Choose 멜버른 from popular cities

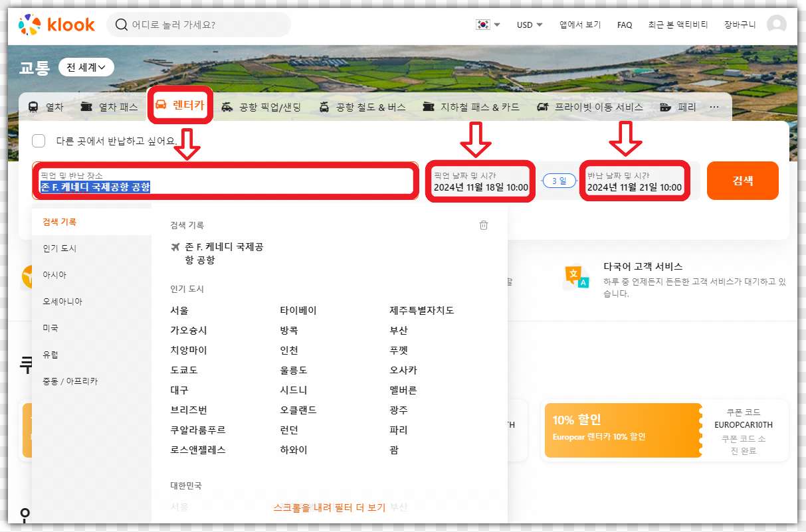(x=403, y=390)
